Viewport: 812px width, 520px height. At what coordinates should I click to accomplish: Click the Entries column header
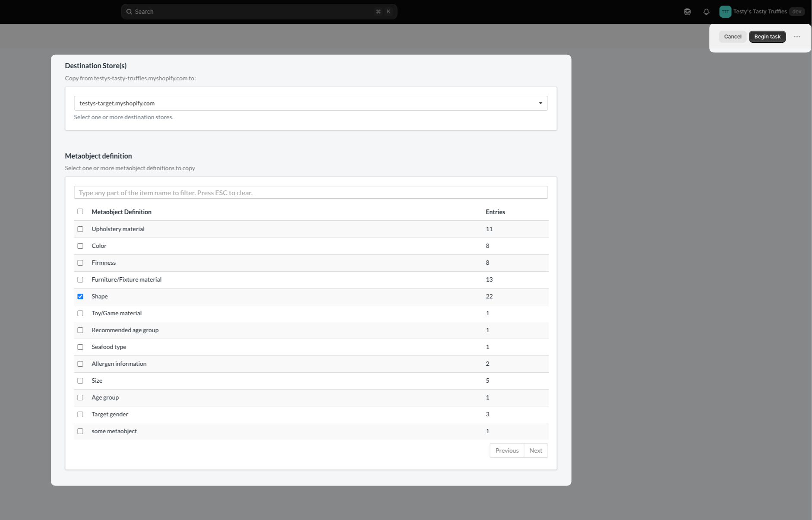click(x=495, y=212)
